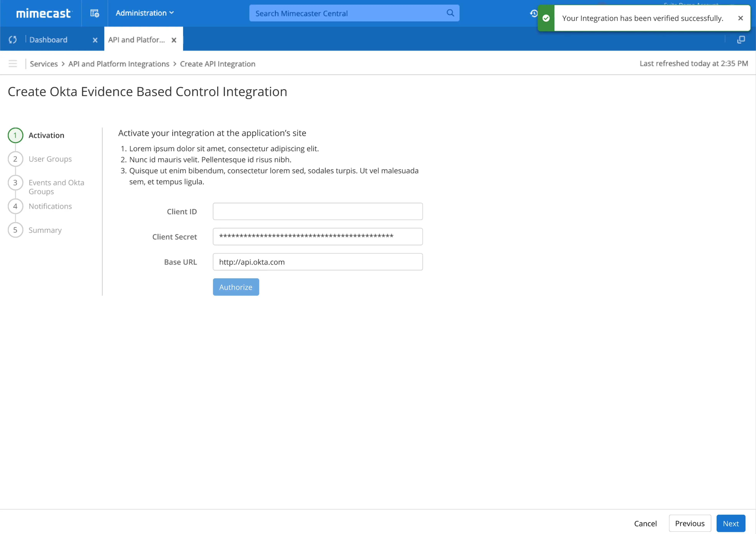Go to Services breadcrumb
Image resolution: width=756 pixels, height=534 pixels.
pos(44,64)
